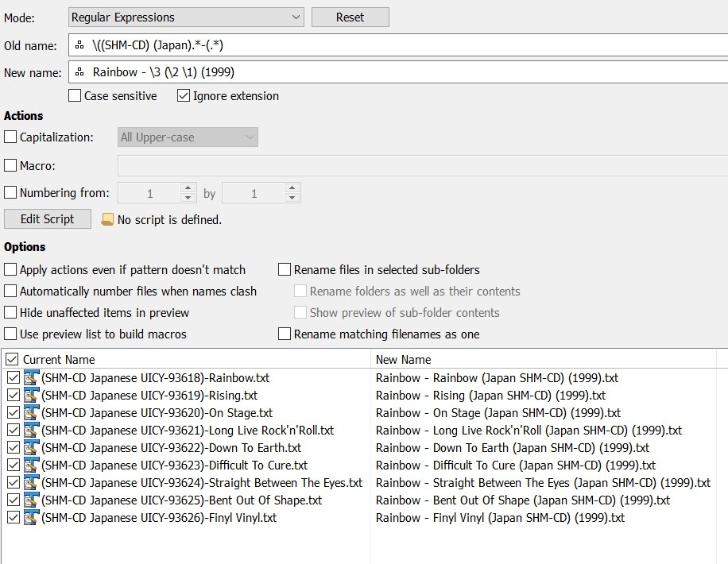This screenshot has width=728, height=564.
Task: Click the file icon for UICY-93619 Rising.txt
Action: (x=32, y=395)
